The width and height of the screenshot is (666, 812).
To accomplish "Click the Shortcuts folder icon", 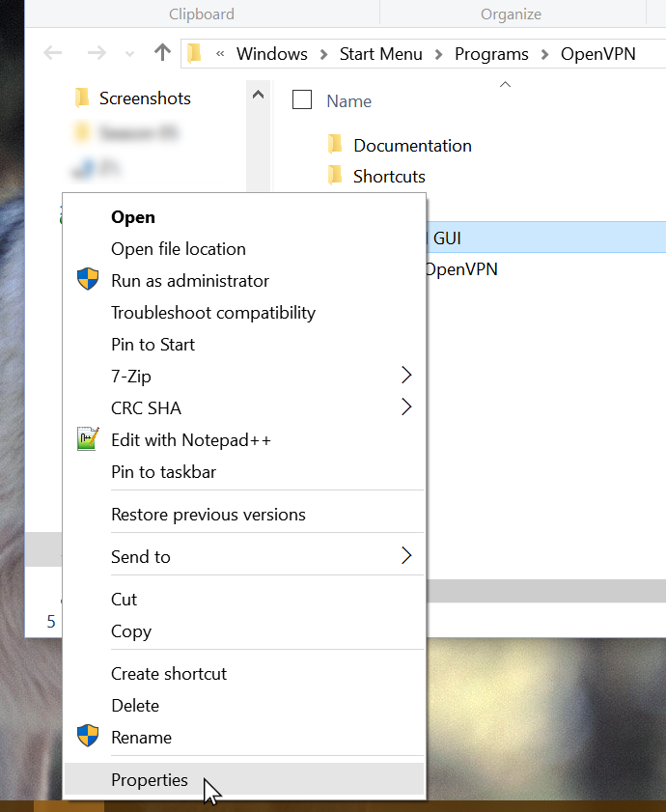I will [335, 176].
